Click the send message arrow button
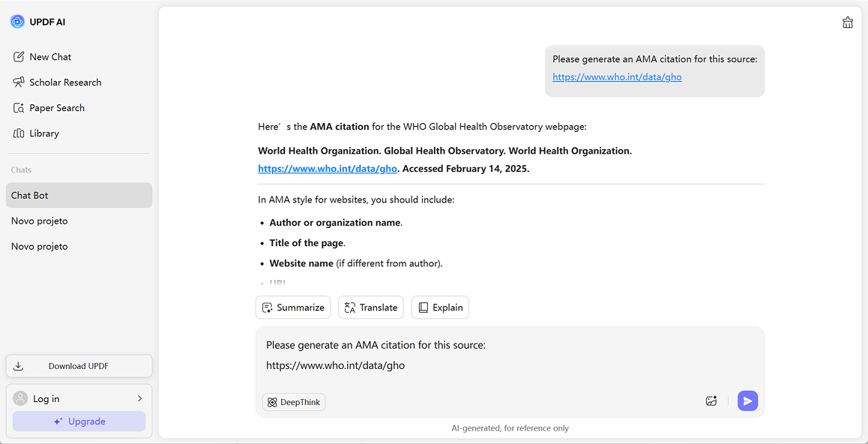Viewport: 868px width, 444px height. click(x=747, y=401)
